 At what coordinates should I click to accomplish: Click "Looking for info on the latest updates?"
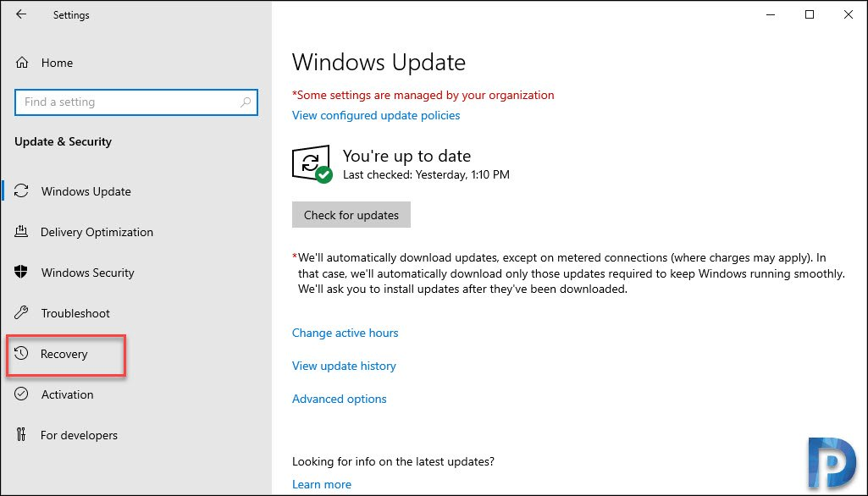click(x=393, y=461)
